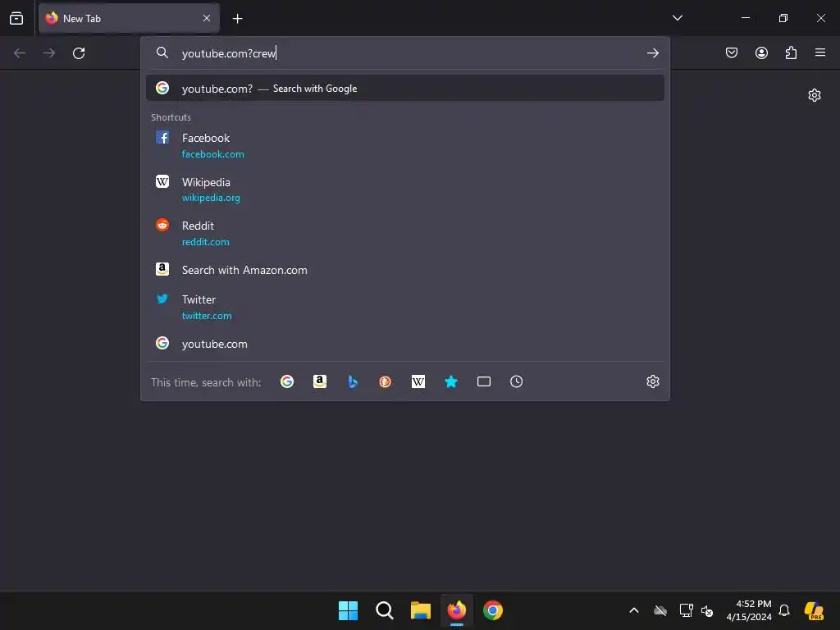This screenshot has width=840, height=630.
Task: Open the notifications bell icon
Action: [784, 610]
